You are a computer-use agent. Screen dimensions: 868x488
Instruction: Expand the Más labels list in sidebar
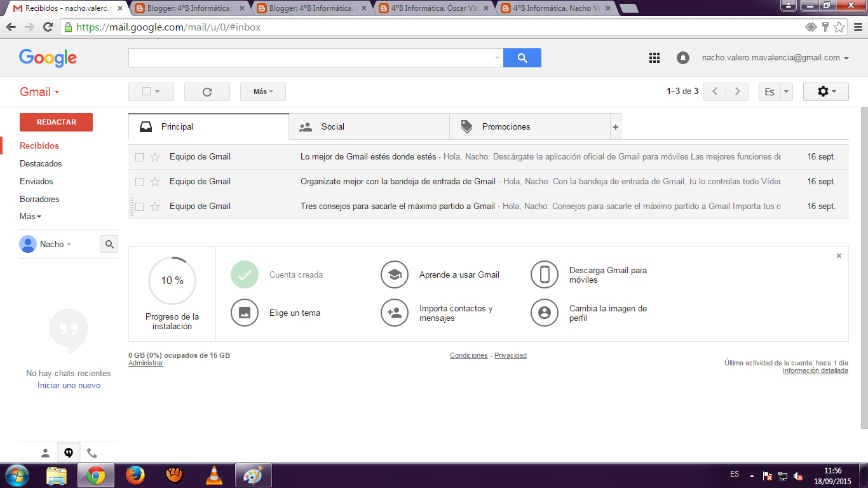click(31, 217)
